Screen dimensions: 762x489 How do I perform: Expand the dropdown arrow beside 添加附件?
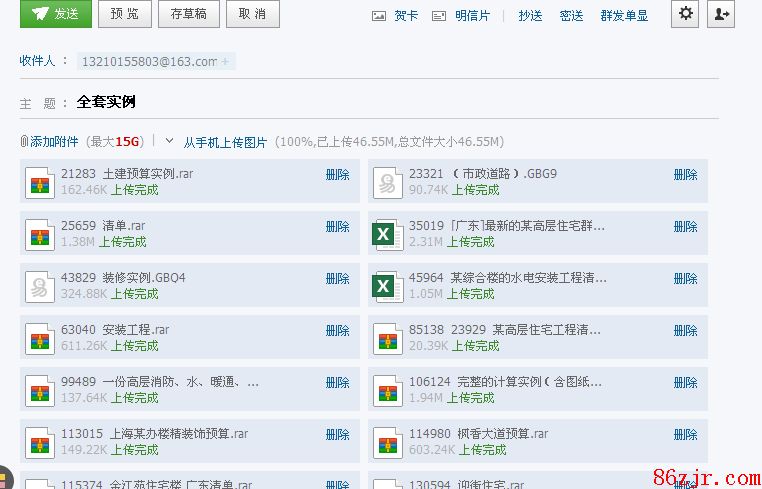[169, 142]
